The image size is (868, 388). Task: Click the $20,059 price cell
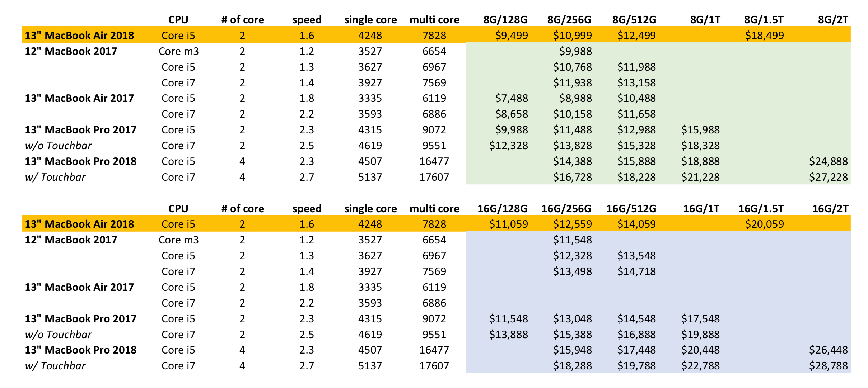(765, 224)
